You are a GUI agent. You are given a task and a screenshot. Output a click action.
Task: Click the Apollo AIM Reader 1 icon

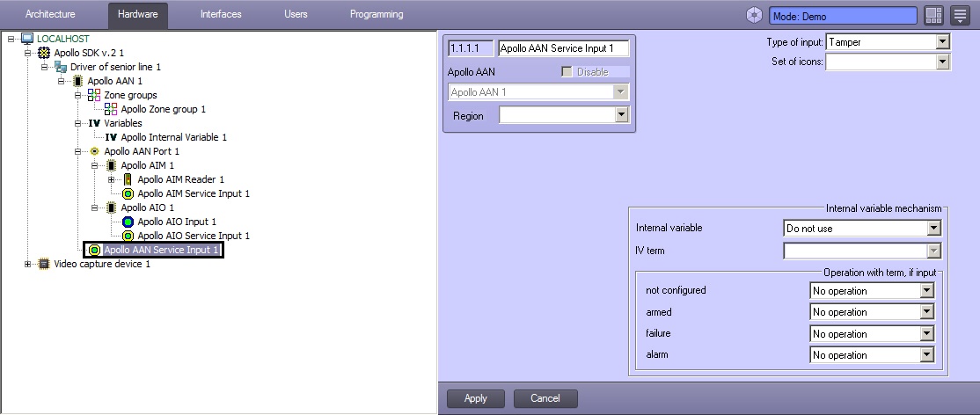(128, 179)
